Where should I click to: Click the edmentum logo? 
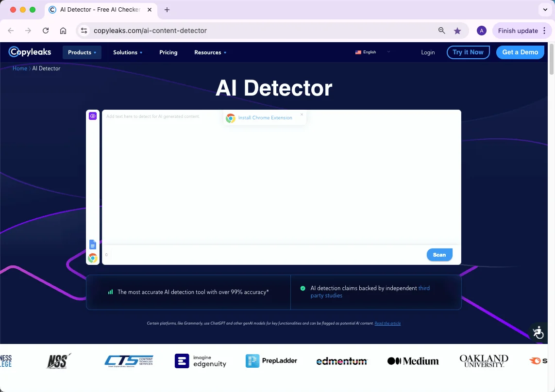[342, 361]
